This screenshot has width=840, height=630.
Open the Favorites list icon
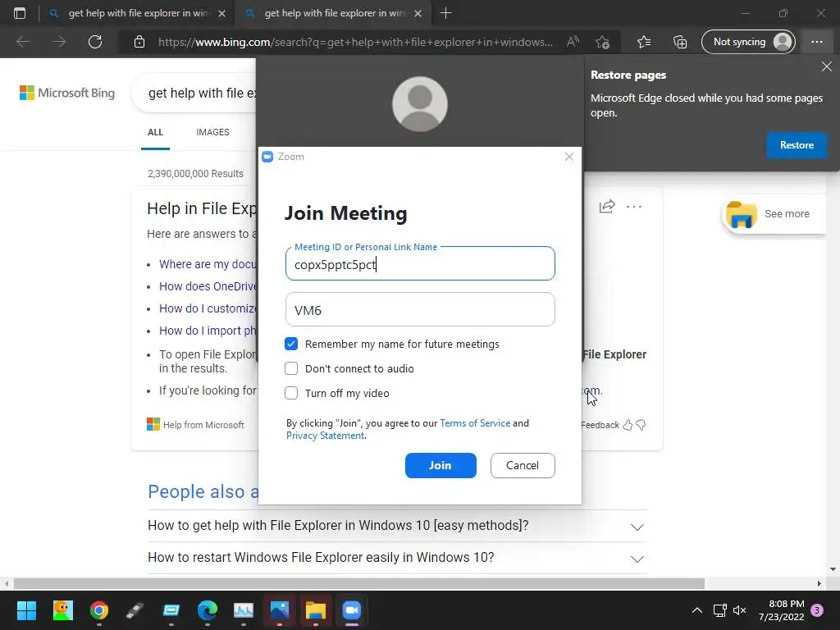tap(644, 42)
